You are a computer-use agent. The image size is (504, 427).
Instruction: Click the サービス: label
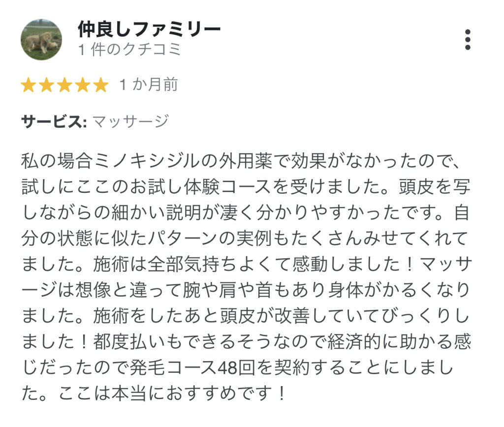[54, 122]
